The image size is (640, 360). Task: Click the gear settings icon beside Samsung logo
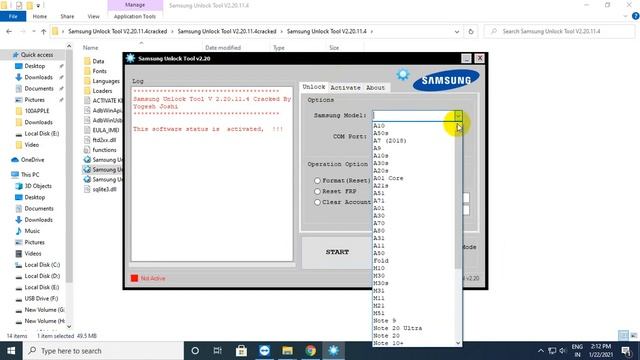point(402,74)
